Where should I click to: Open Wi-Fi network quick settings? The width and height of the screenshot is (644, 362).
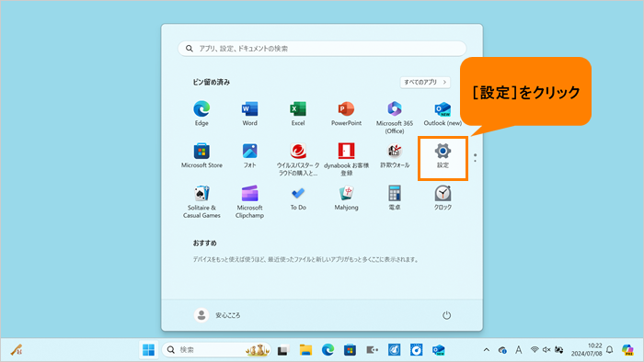(535, 350)
